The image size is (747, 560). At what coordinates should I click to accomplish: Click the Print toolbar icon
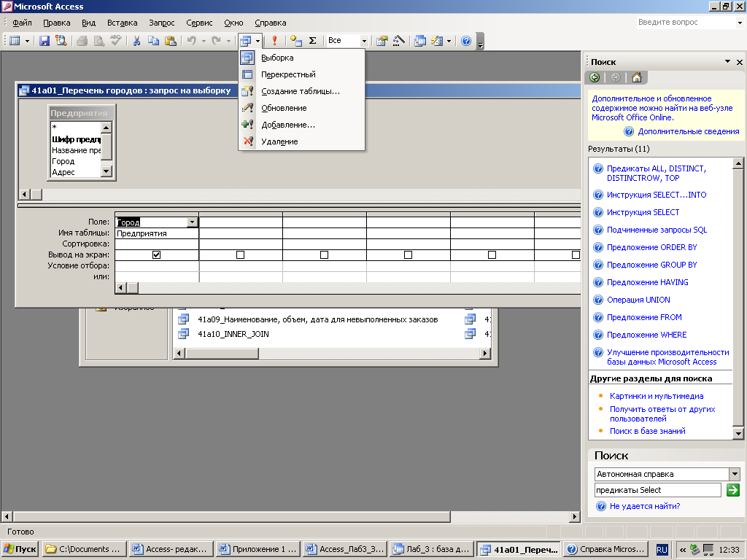click(x=82, y=41)
